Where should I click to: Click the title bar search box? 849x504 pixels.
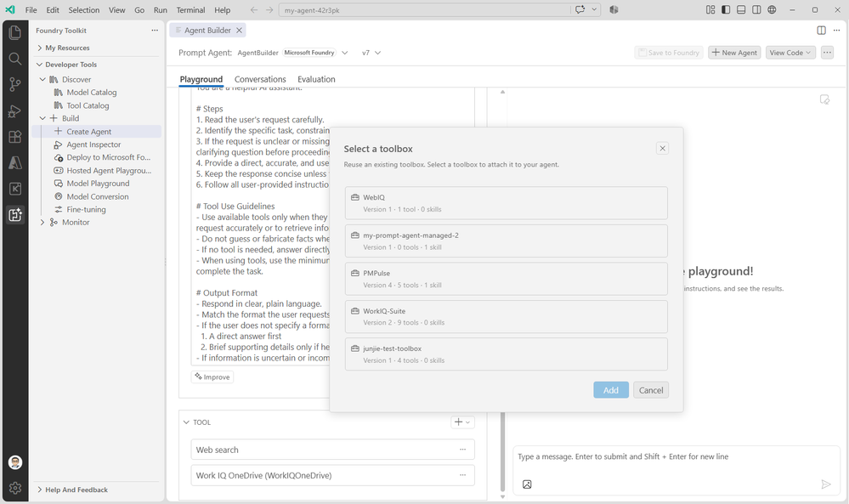pyautogui.click(x=425, y=9)
